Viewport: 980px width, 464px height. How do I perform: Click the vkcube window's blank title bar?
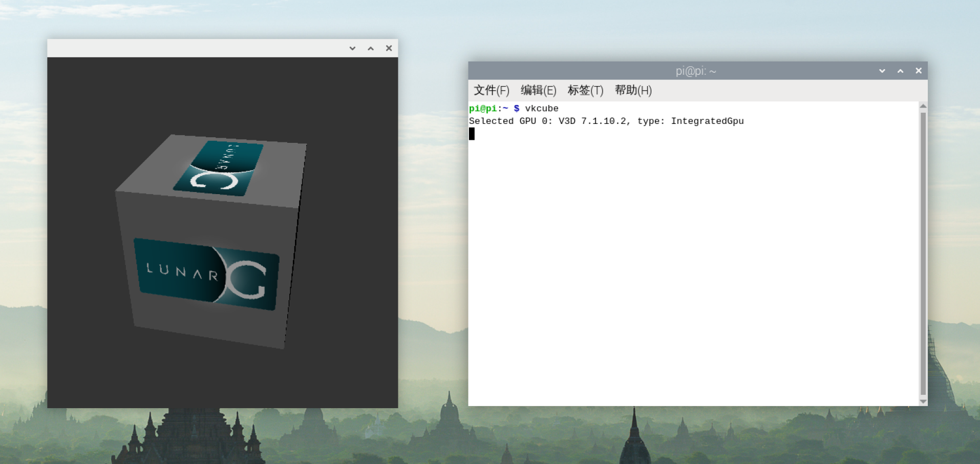195,48
